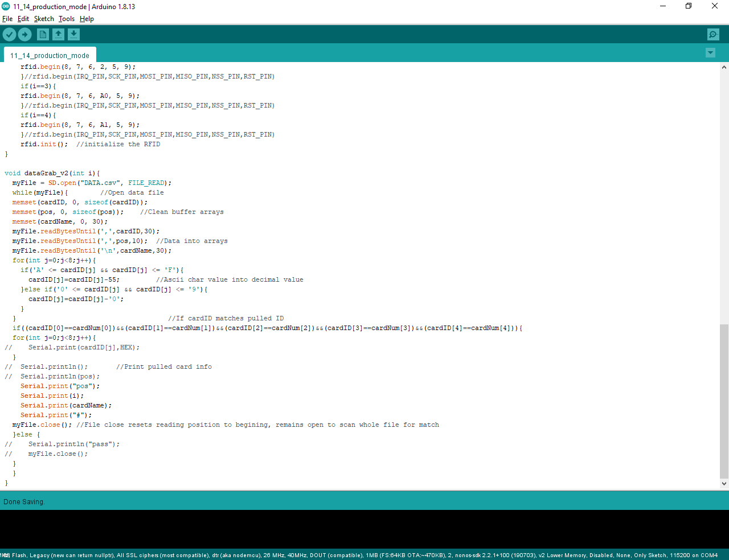Click the 'rfid.init();' code line
The width and height of the screenshot is (729, 560).
[x=44, y=144]
